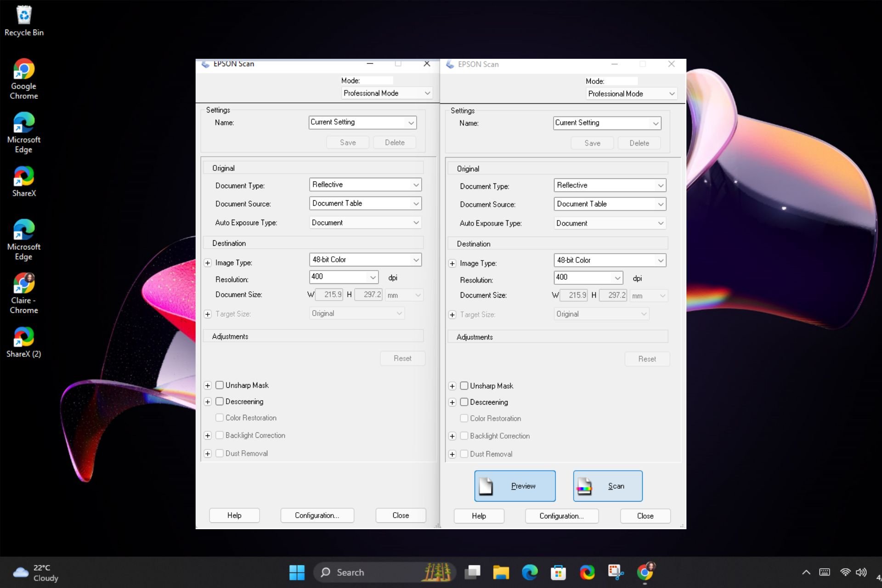The width and height of the screenshot is (882, 588).
Task: Open mm units dropdown in right window
Action: pyautogui.click(x=649, y=296)
